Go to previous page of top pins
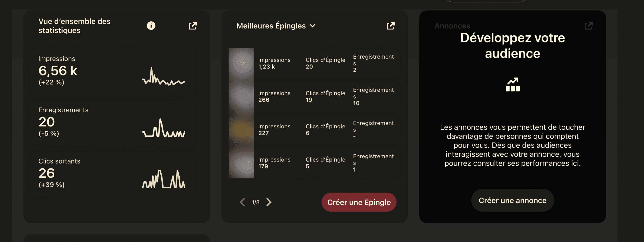The width and height of the screenshot is (644, 242). click(242, 202)
